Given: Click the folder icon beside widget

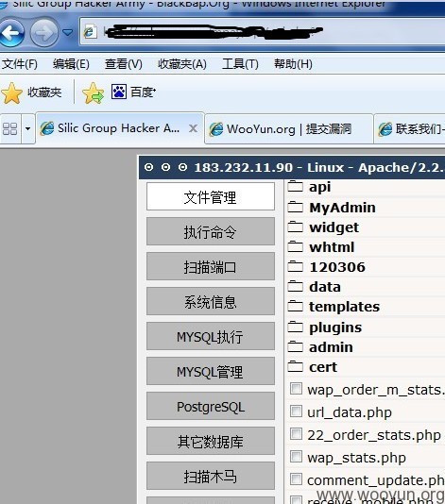Looking at the screenshot, I should click(x=295, y=227).
